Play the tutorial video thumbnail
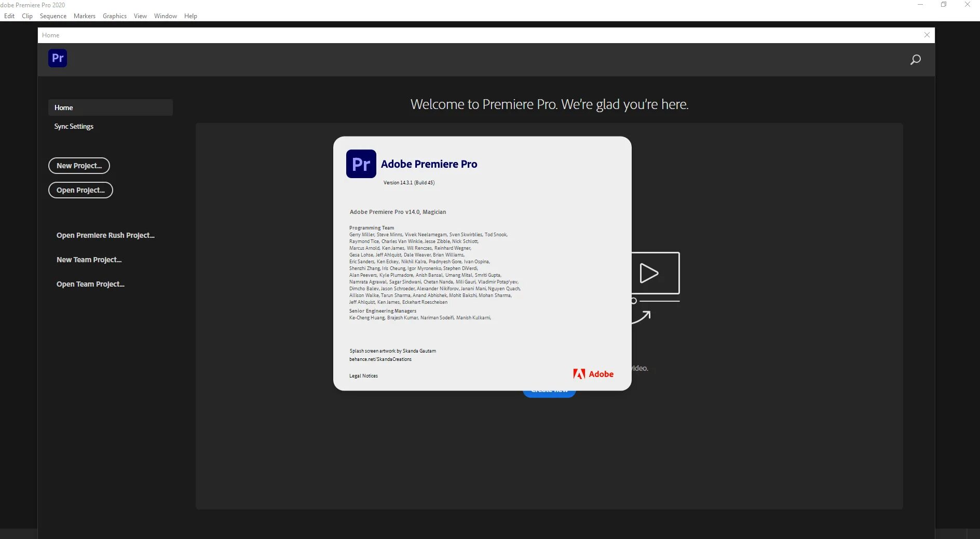980x539 pixels. tap(651, 274)
